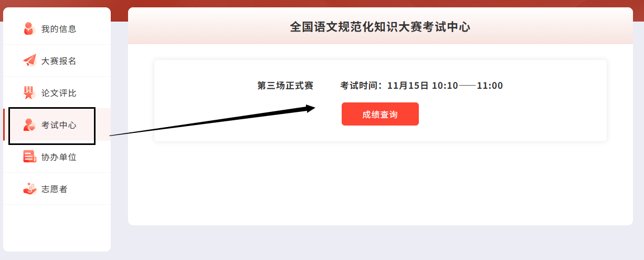Viewport: 644px width, 260px height.
Task: Click the 11月15日 10:10——11:00 time value
Action: pyautogui.click(x=445, y=86)
